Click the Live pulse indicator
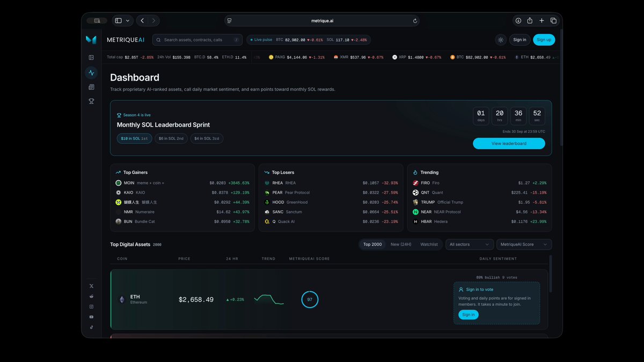The image size is (644, 362). pos(261,40)
